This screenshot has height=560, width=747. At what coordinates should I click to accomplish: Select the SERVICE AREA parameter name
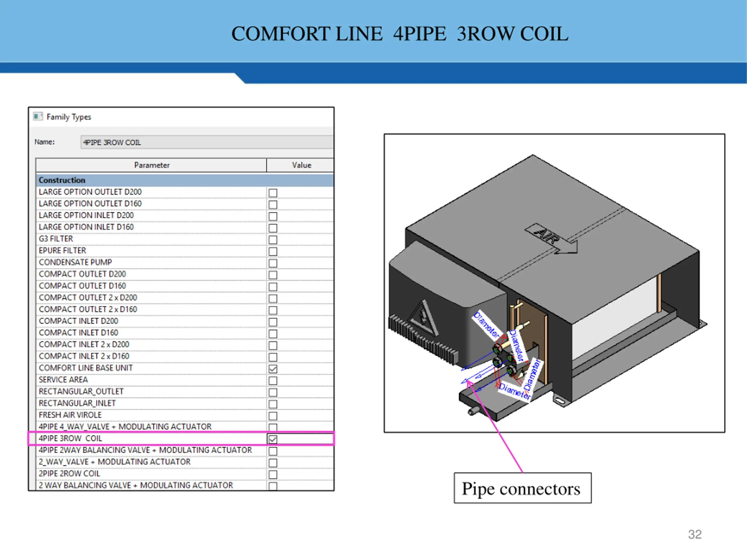tap(63, 380)
